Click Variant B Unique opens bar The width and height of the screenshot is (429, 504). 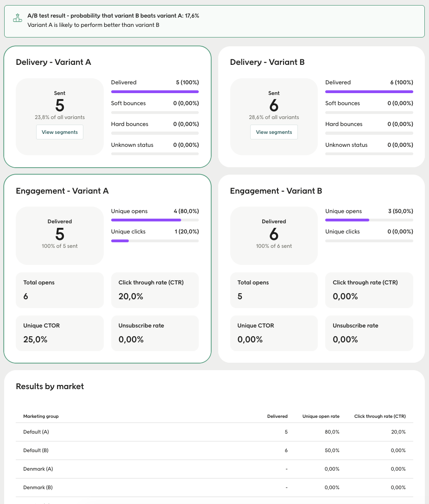pos(369,220)
